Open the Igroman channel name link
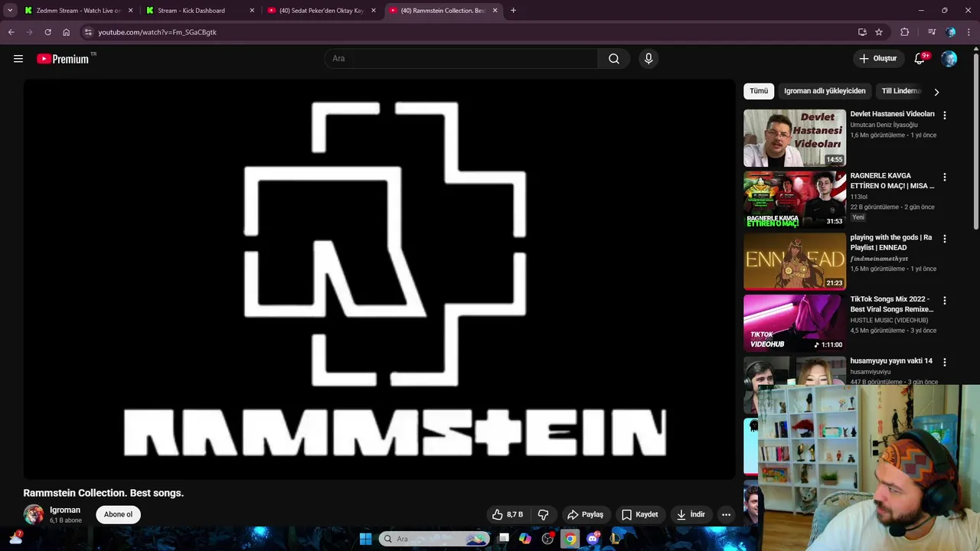The width and height of the screenshot is (980, 551). (65, 510)
